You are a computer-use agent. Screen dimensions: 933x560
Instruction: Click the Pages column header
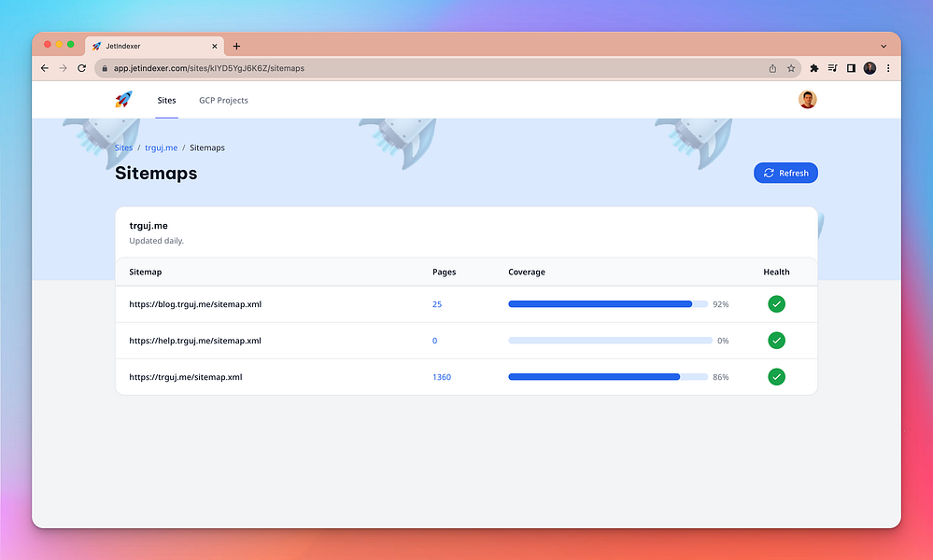tap(444, 273)
